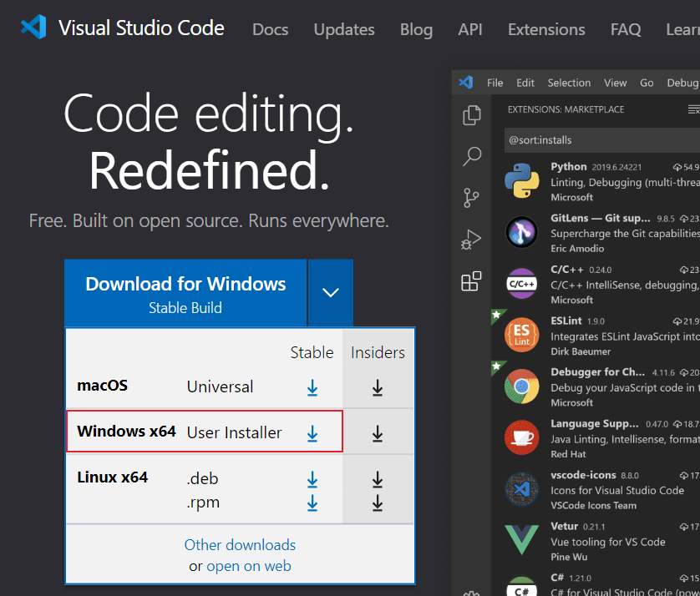The width and height of the screenshot is (700, 596).
Task: Click the Dirk Baeumer publisher name
Action: pos(581,351)
